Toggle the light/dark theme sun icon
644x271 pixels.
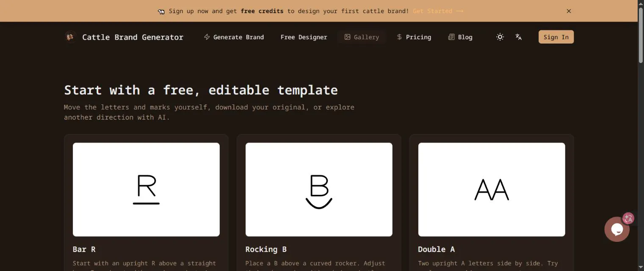(x=500, y=37)
